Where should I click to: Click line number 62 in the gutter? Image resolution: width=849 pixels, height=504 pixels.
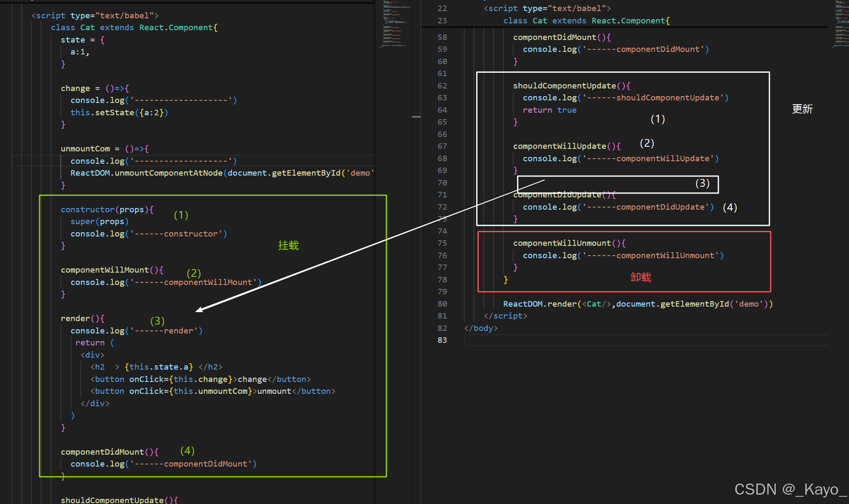(442, 86)
